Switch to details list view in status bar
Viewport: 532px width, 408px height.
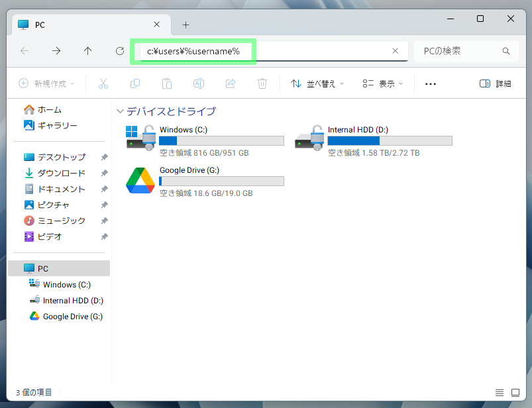(499, 393)
